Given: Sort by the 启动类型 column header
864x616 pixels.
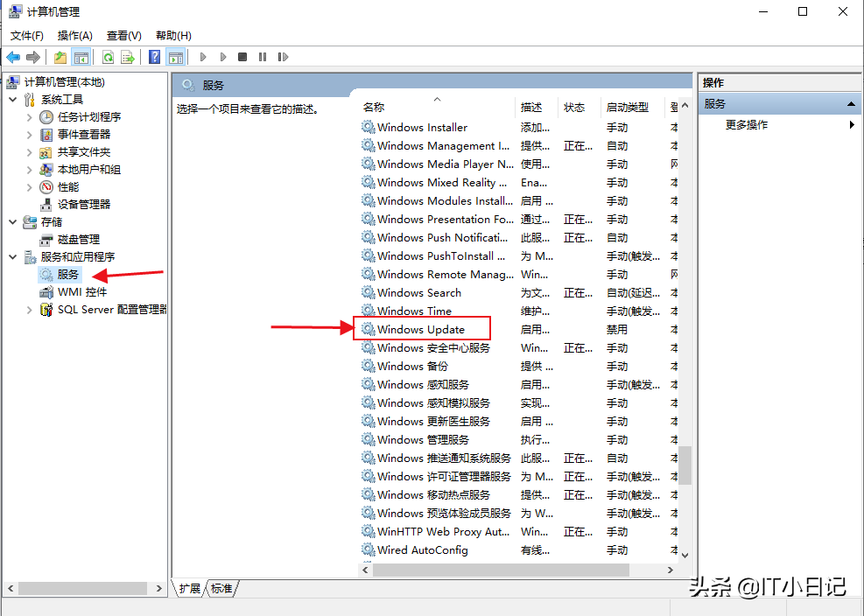Looking at the screenshot, I should [632, 108].
